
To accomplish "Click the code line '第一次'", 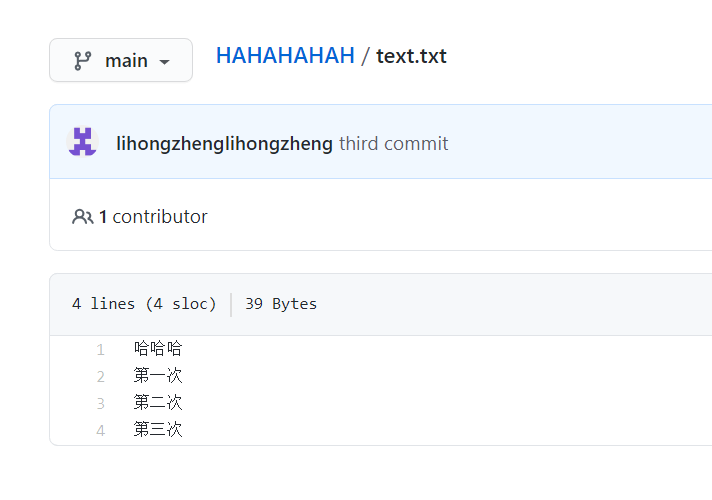I will pyautogui.click(x=158, y=376).
